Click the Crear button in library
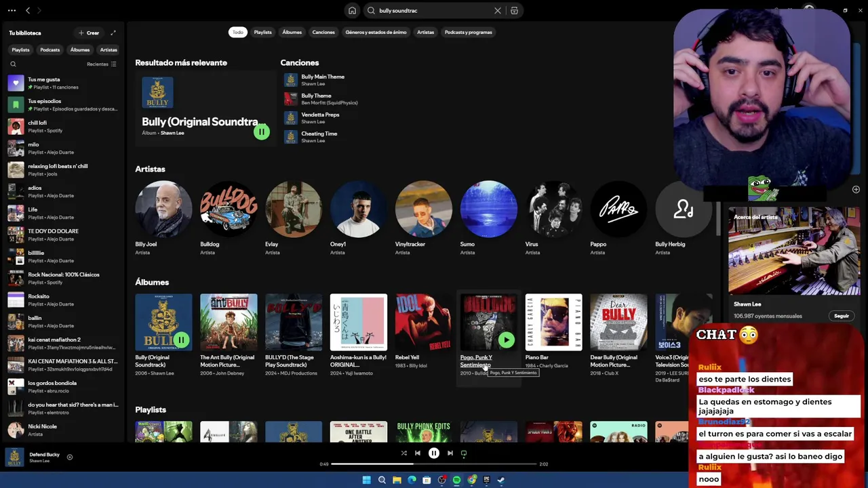This screenshot has width=868, height=488. pos(89,33)
